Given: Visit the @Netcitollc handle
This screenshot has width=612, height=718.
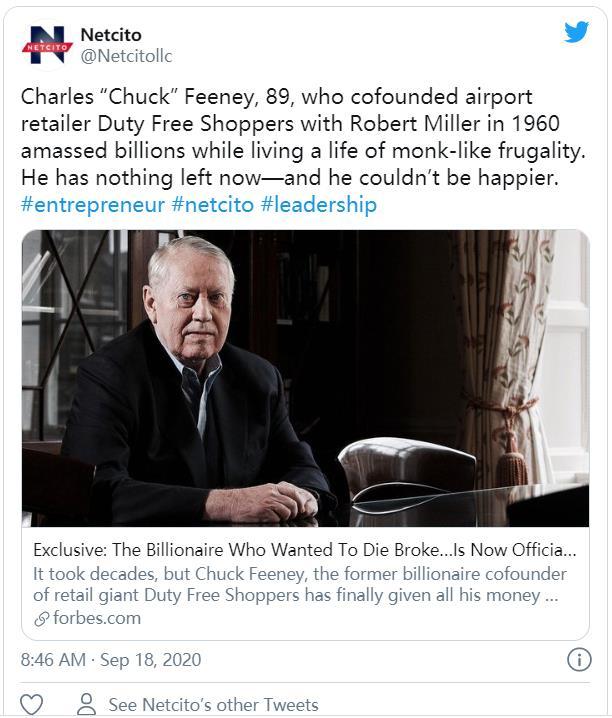Looking at the screenshot, I should click(125, 56).
